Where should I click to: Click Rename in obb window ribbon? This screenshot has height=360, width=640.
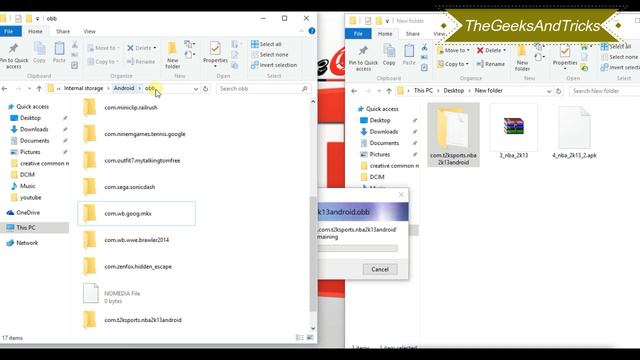click(x=141, y=62)
